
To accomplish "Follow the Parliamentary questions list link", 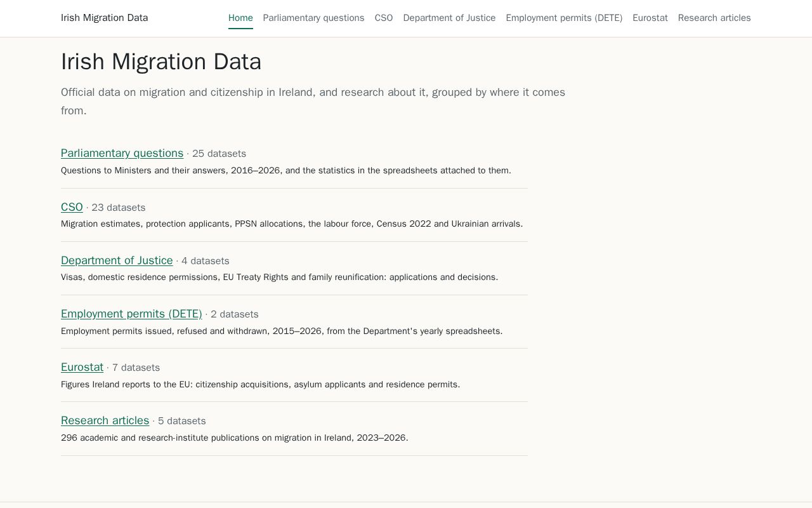I will coord(122,153).
